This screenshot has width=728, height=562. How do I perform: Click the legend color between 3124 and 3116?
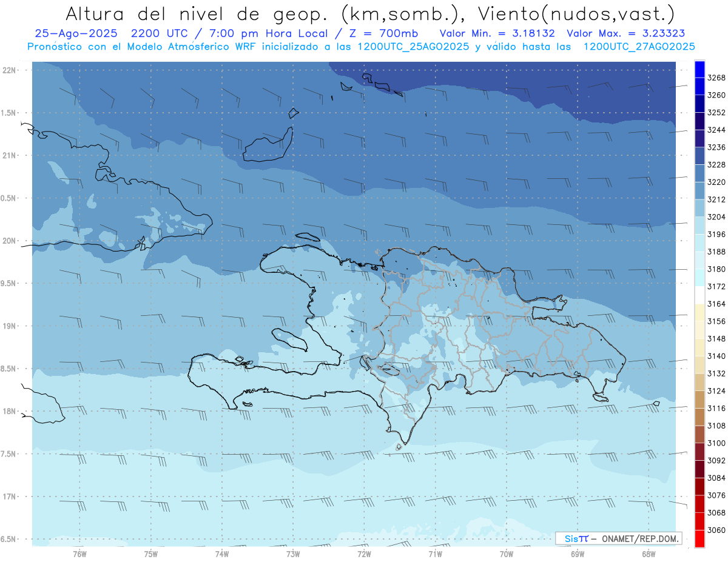699,400
